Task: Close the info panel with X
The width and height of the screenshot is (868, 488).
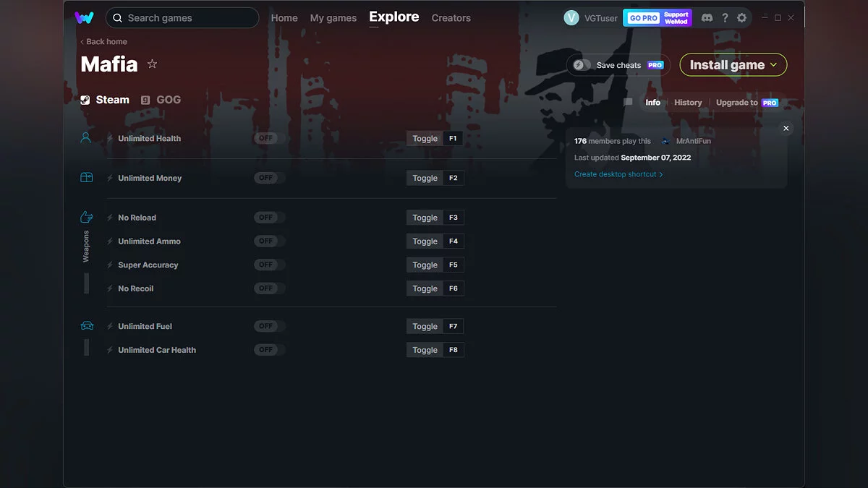Action: (x=786, y=129)
